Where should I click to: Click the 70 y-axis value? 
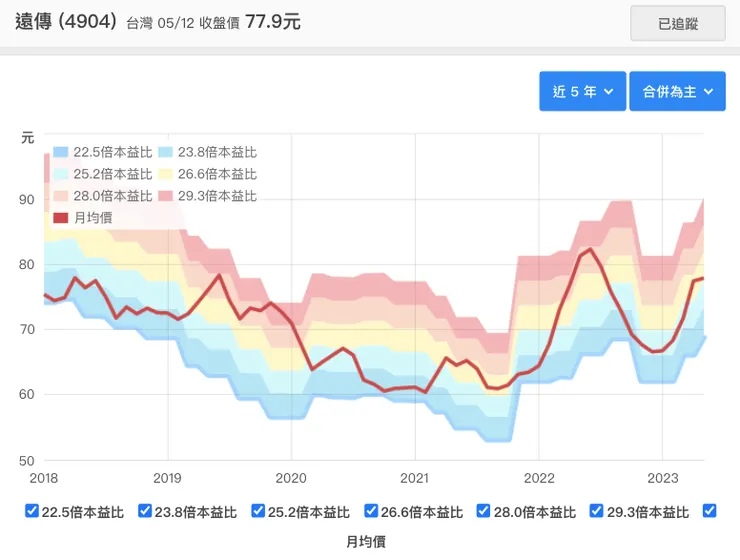tap(27, 329)
